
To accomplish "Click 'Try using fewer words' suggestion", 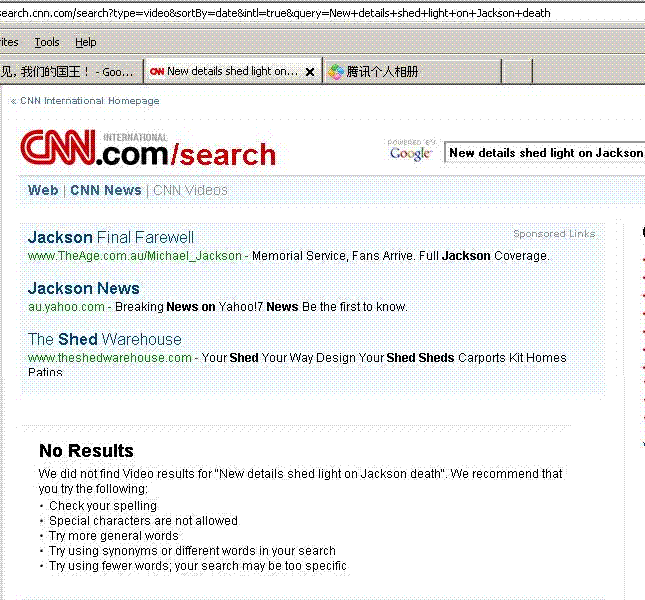I will point(197,565).
